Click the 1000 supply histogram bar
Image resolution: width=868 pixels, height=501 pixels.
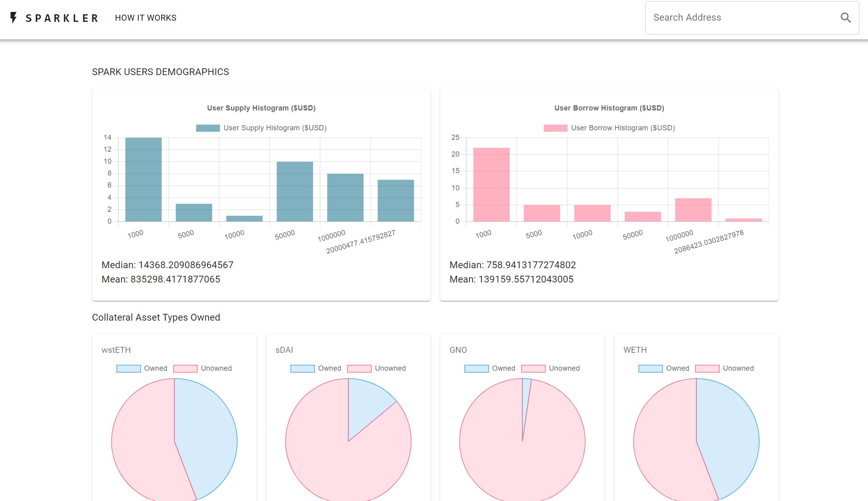coord(143,180)
